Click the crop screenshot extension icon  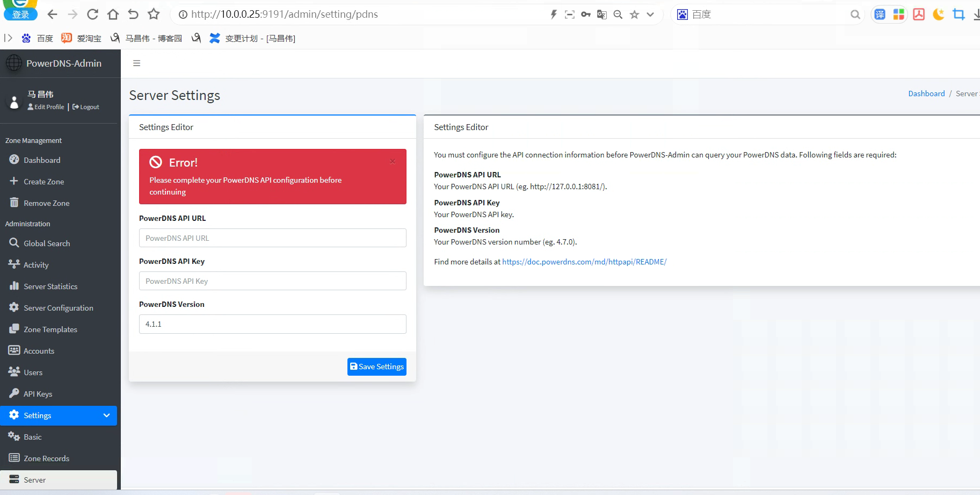pos(959,15)
